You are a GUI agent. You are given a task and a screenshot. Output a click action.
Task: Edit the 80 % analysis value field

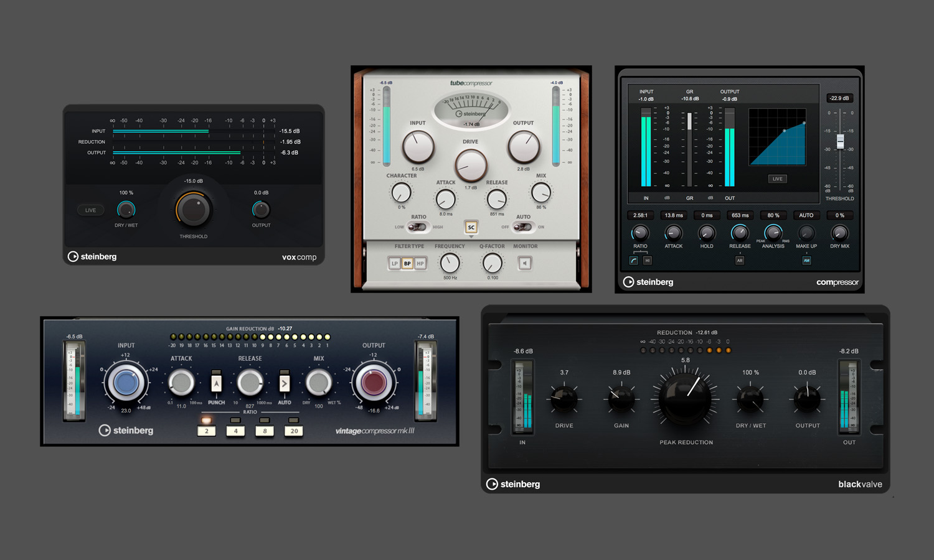pyautogui.click(x=773, y=215)
